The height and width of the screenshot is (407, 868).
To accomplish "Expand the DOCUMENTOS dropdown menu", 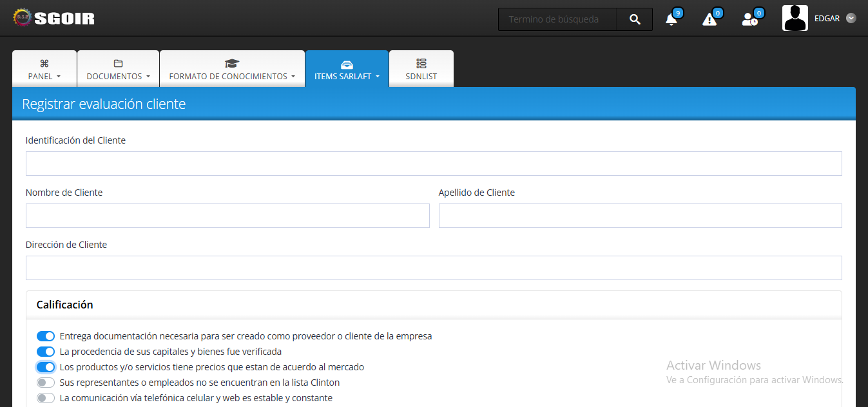I will click(x=118, y=76).
